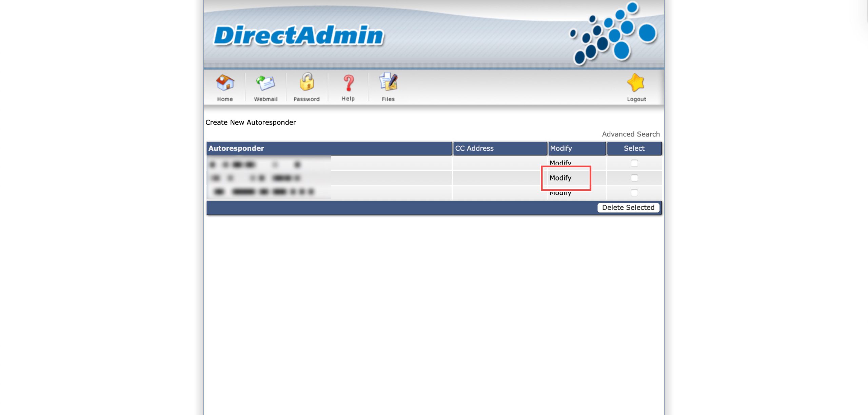
Task: Open Webmail envelope icon
Action: (x=265, y=83)
